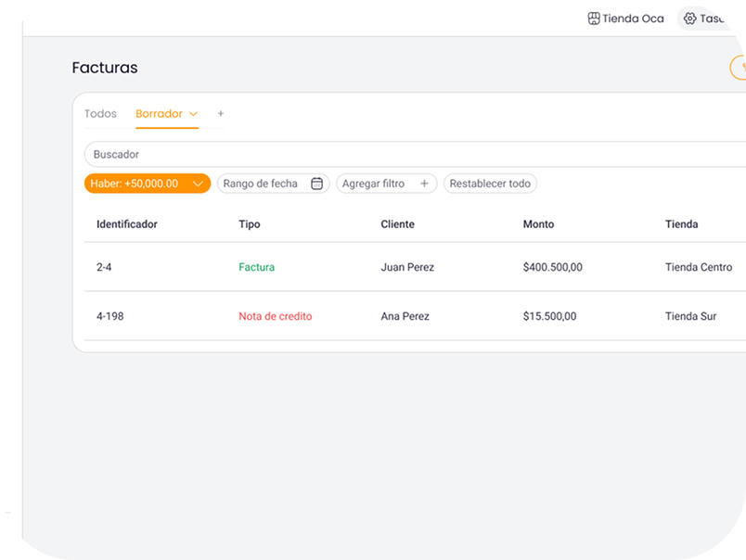Click the Tienda Centro cell
This screenshot has width=746, height=560.
pos(698,267)
